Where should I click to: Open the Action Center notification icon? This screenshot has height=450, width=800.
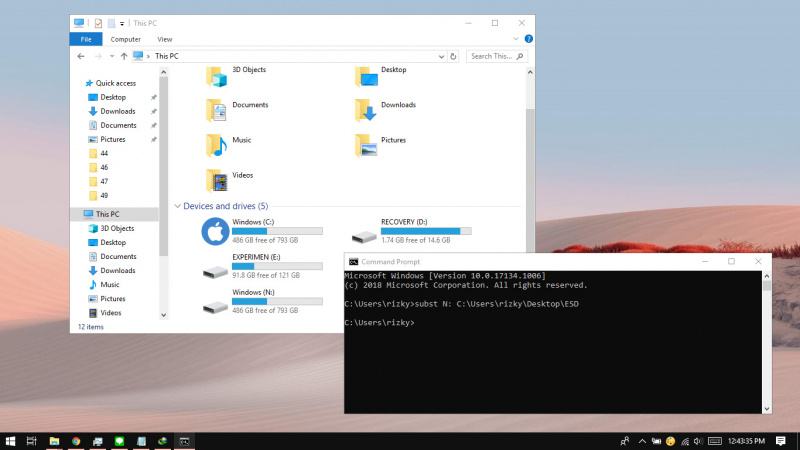pyautogui.click(x=781, y=441)
